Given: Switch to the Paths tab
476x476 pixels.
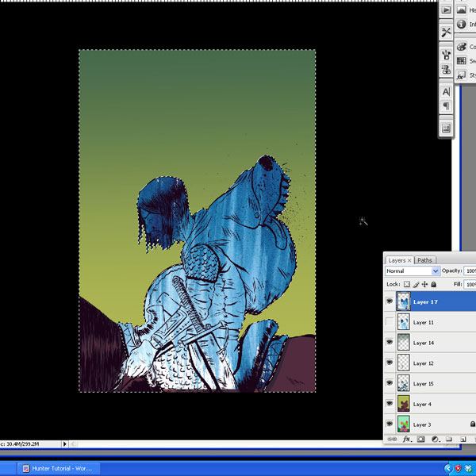Looking at the screenshot, I should click(x=425, y=259).
